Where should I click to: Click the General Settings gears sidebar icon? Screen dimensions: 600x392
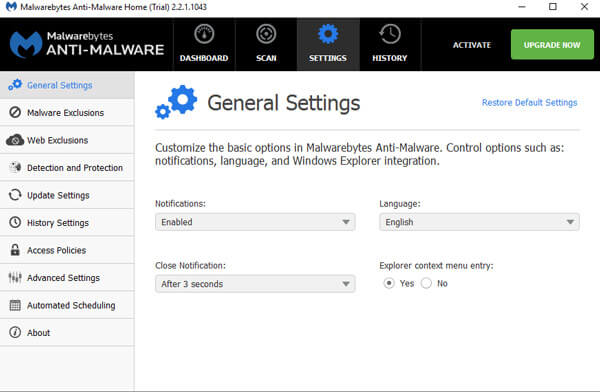tap(15, 85)
